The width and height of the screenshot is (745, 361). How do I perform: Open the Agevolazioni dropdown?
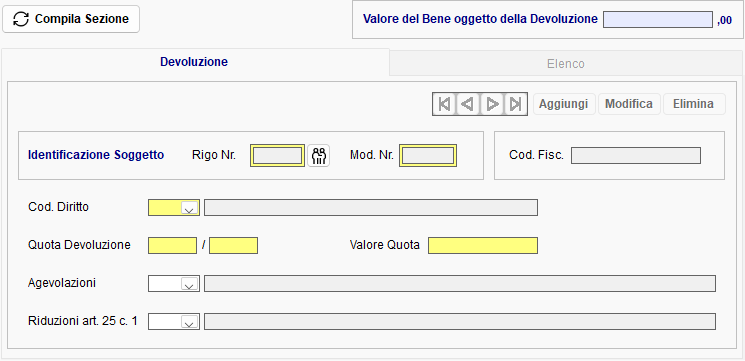(190, 284)
